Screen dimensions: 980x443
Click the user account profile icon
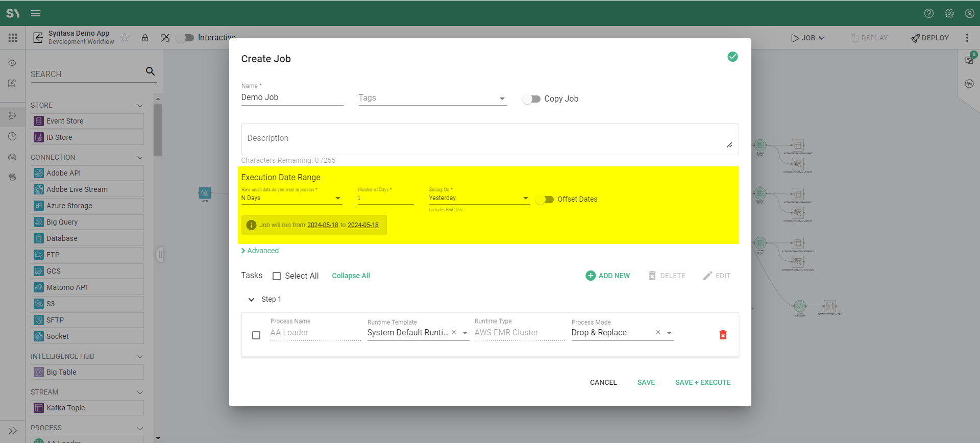970,13
